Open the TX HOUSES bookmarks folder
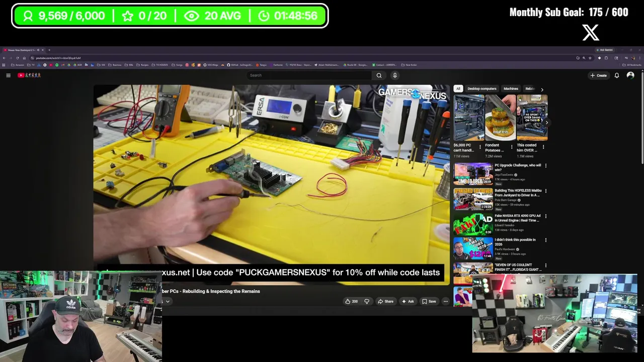 click(160, 65)
